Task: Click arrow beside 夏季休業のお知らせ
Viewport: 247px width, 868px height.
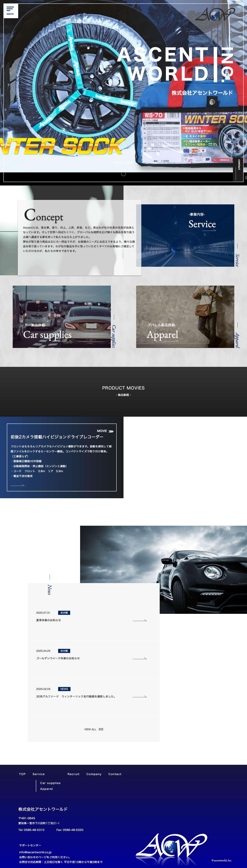Action: pyautogui.click(x=140, y=620)
